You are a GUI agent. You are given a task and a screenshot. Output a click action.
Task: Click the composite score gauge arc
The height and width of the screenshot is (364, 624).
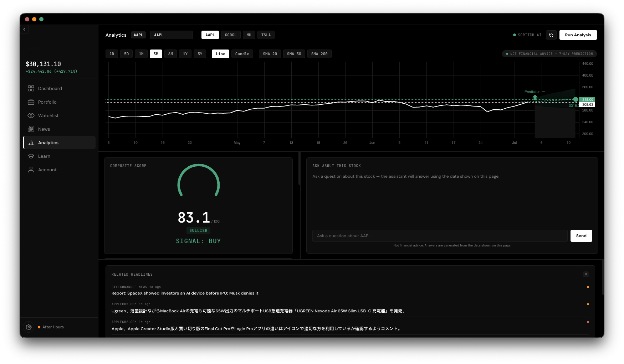tap(199, 180)
